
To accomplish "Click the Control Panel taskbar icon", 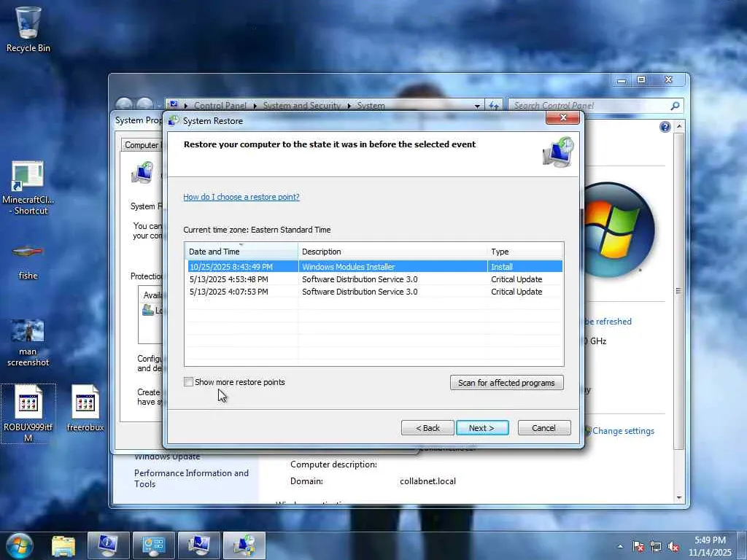I will click(153, 545).
